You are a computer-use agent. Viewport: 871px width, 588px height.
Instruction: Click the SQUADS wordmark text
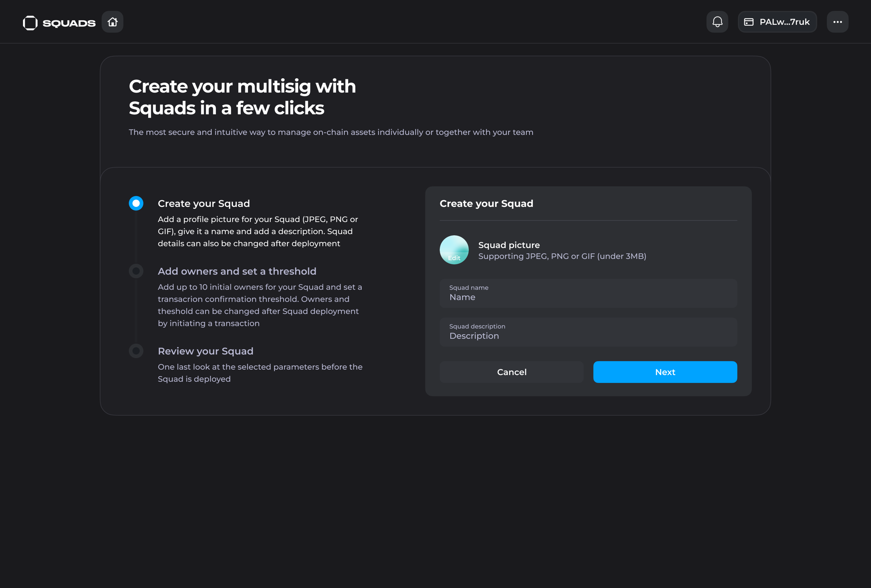pos(69,23)
